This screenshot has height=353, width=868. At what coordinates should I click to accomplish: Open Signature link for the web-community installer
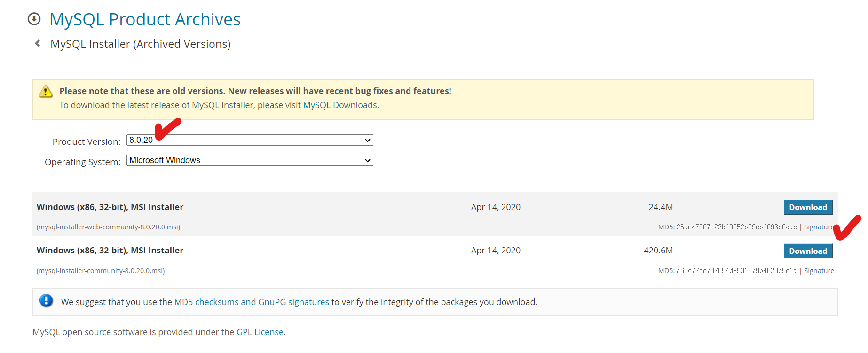tap(818, 227)
